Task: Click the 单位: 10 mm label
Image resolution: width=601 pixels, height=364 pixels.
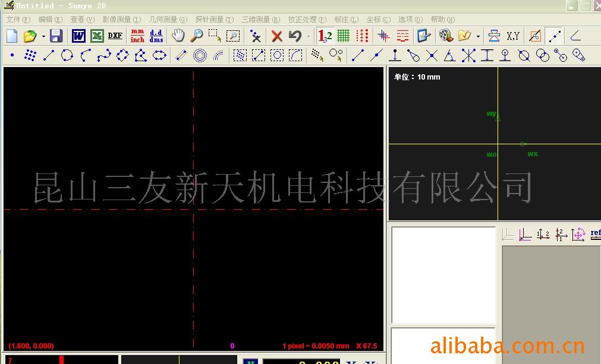Action: point(417,77)
